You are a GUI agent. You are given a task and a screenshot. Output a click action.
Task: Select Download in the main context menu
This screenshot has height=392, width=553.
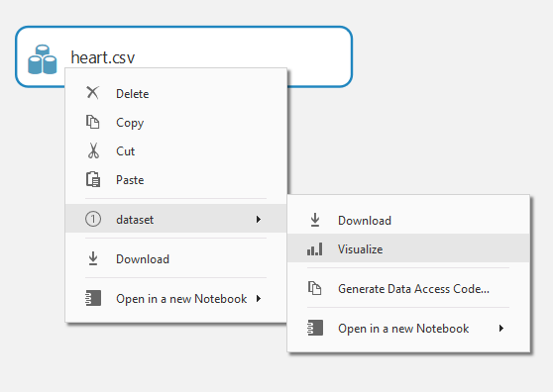point(176,259)
